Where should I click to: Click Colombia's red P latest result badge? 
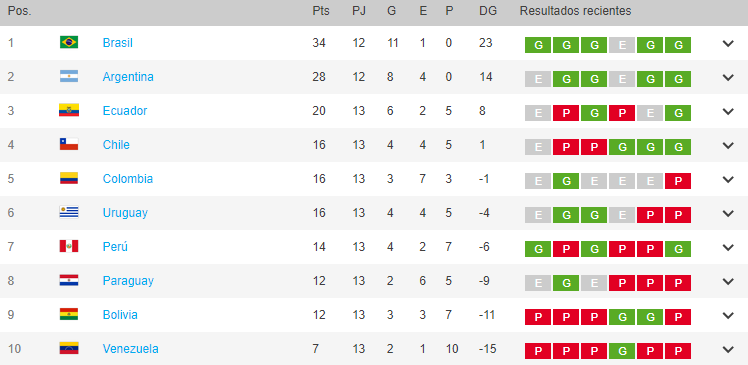(x=678, y=181)
